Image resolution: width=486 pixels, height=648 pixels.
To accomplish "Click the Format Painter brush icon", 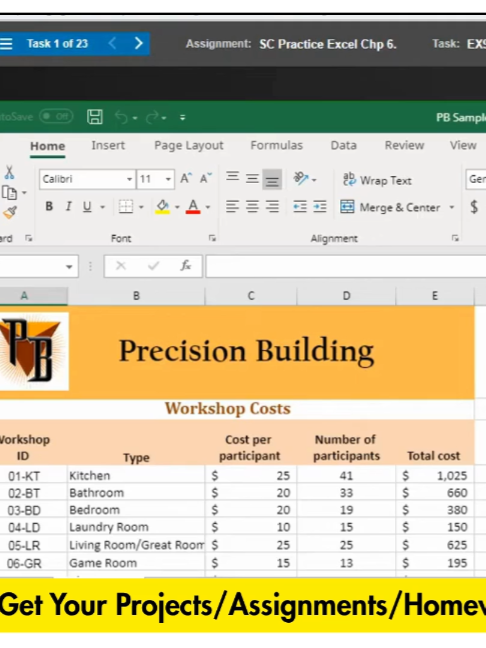I will click(10, 212).
